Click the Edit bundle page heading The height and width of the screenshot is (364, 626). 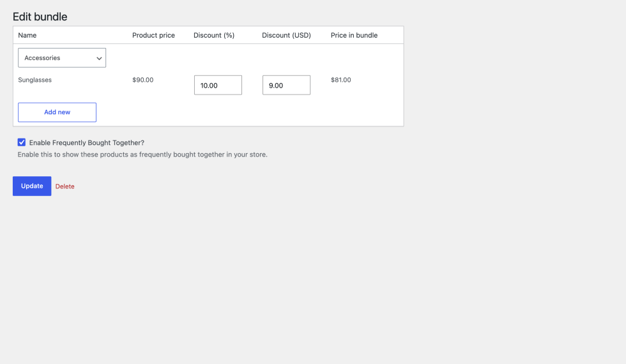tap(40, 17)
